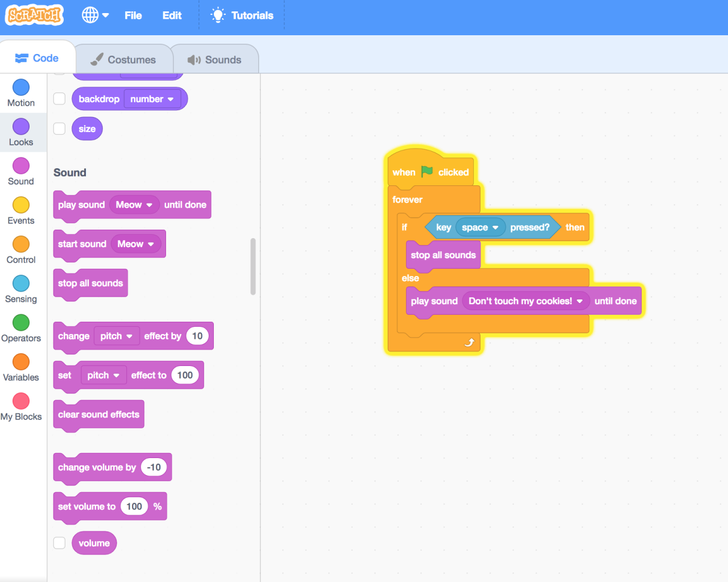Click the block palette scrollbar
This screenshot has width=728, height=582.
253,266
